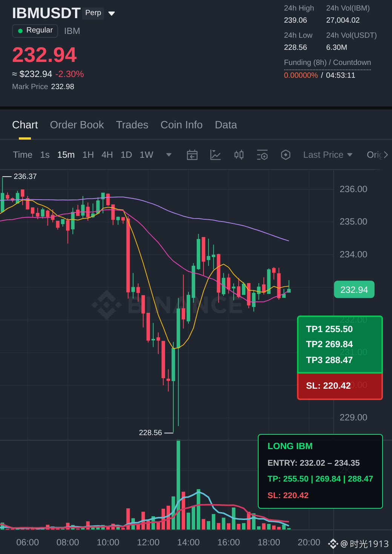Select the 4H interval
Image resolution: width=392 pixels, height=554 pixels.
107,155
